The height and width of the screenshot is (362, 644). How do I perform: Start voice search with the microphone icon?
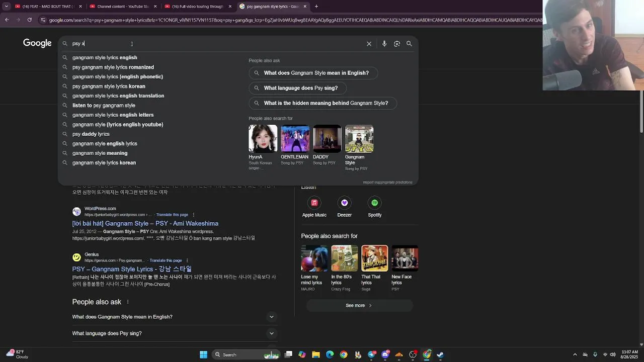[384, 44]
